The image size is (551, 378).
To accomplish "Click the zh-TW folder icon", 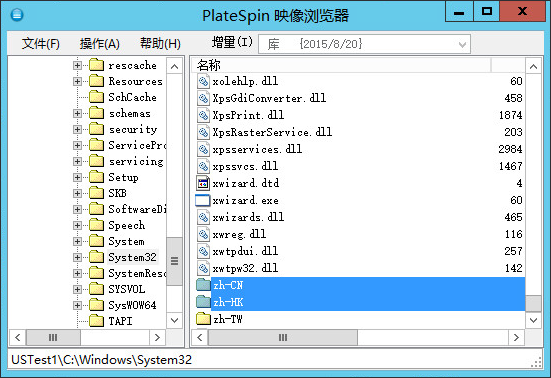I will click(203, 319).
